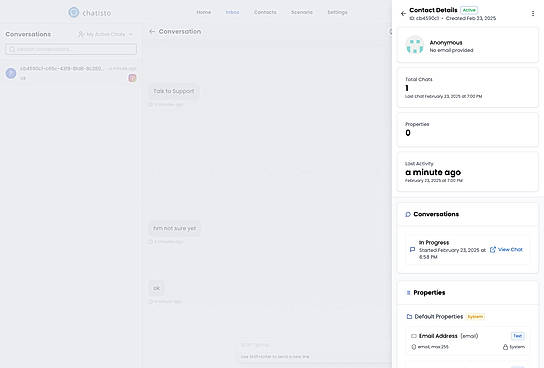The width and height of the screenshot is (544, 368).
Task: Click the list icon beside Properties heading
Action: pyautogui.click(x=408, y=293)
